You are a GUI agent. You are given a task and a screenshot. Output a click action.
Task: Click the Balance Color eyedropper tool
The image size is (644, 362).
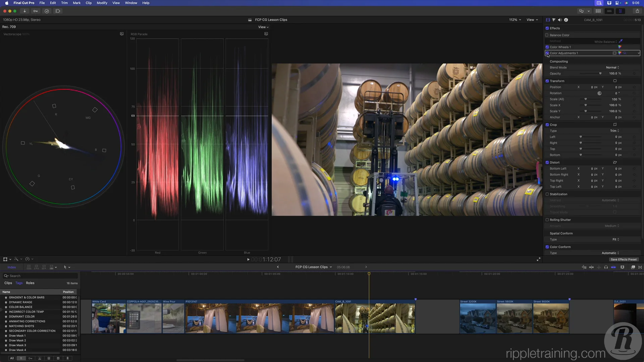(621, 41)
